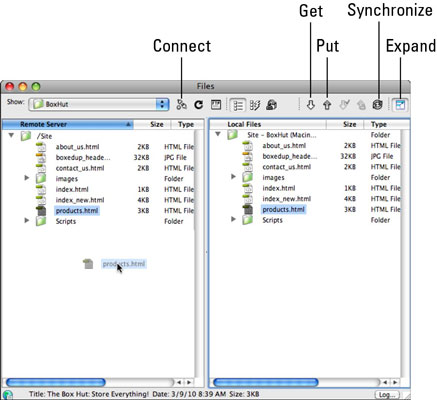This screenshot has width=437, height=400.
Task: Click Local Files column header
Action: tap(268, 124)
